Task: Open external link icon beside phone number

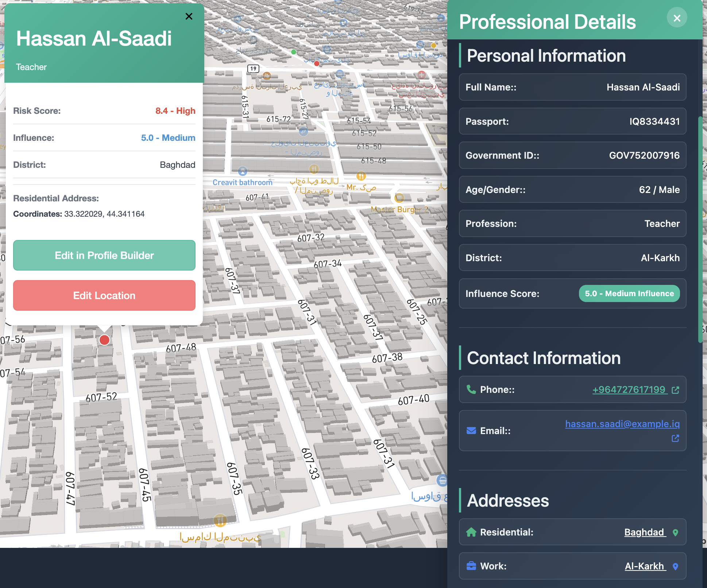Action: pyautogui.click(x=675, y=390)
